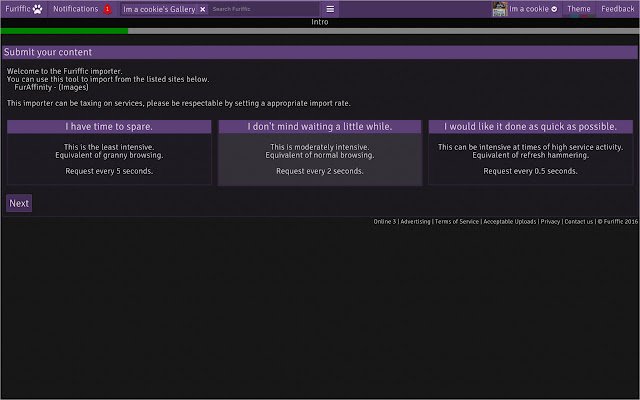Open the Acceptable Uploads link
Viewport: 640px width, 400px height.
point(510,222)
